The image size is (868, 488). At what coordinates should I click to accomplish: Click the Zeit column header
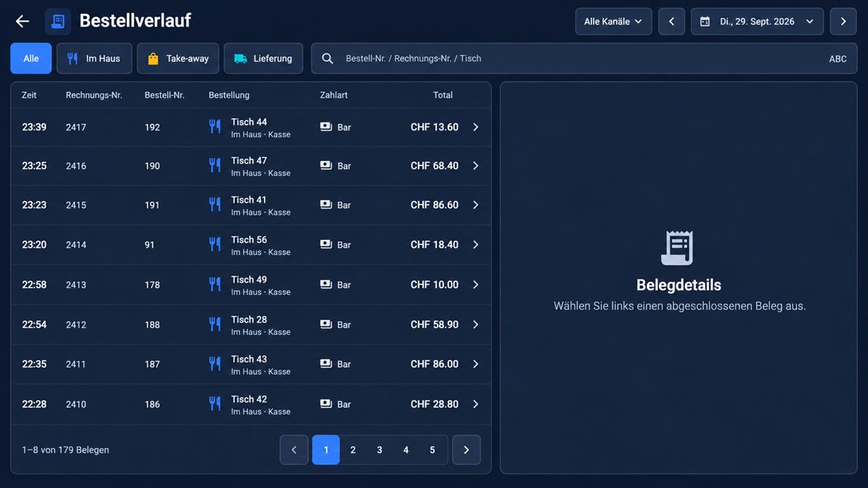(29, 95)
